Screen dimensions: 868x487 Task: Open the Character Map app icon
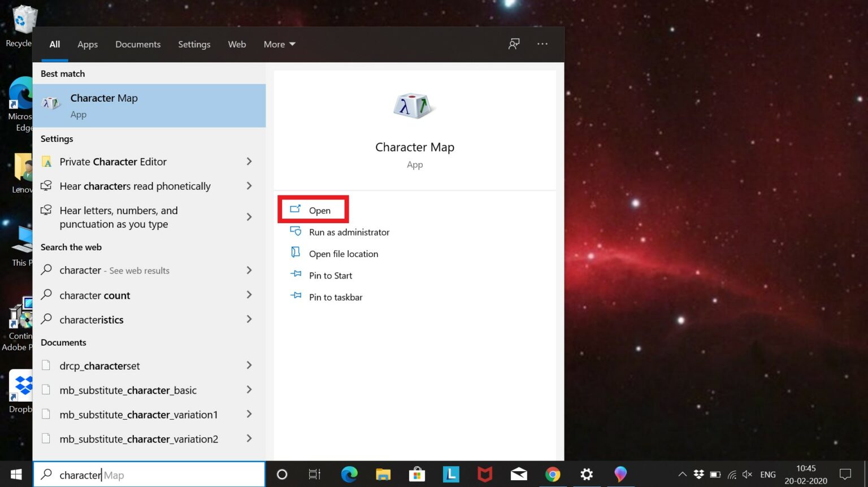(51, 103)
